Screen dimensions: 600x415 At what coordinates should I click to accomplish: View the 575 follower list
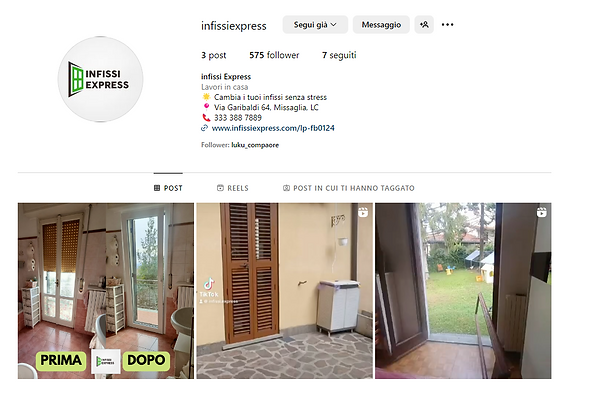click(274, 55)
